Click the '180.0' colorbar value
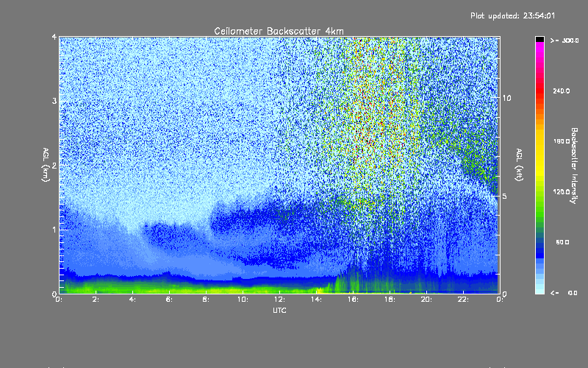Viewport: 588px width, 368px height. pyautogui.click(x=562, y=141)
